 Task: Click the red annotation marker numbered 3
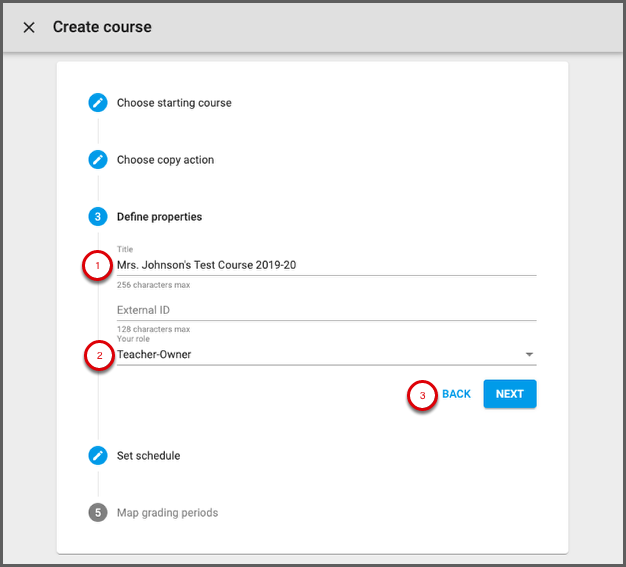(x=422, y=395)
